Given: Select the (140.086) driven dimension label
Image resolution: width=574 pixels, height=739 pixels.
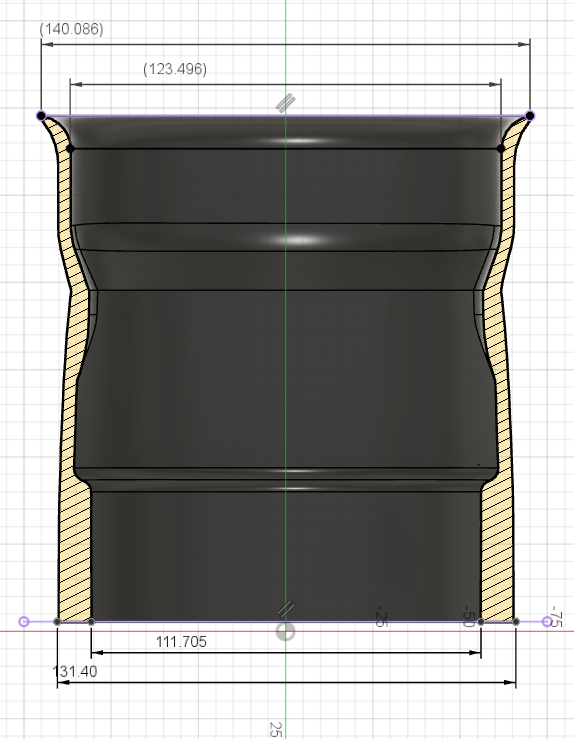Looking at the screenshot, I should coord(72,29).
